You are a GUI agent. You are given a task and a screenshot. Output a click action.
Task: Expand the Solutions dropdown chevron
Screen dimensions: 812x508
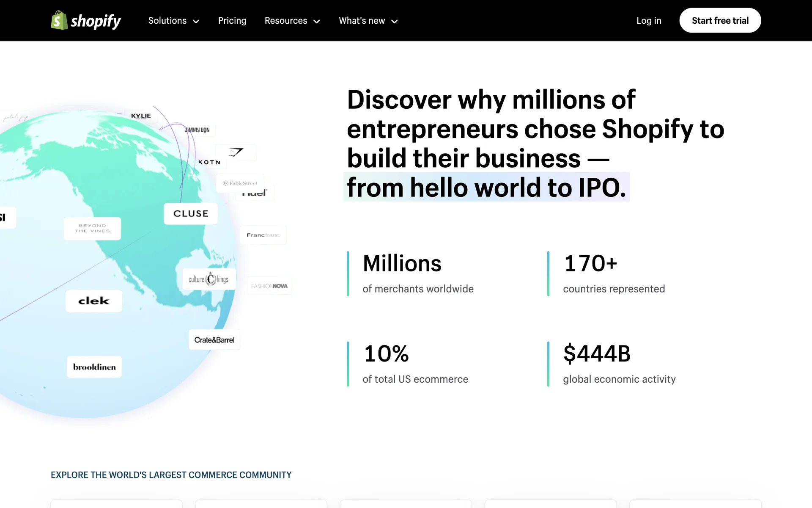pyautogui.click(x=196, y=21)
